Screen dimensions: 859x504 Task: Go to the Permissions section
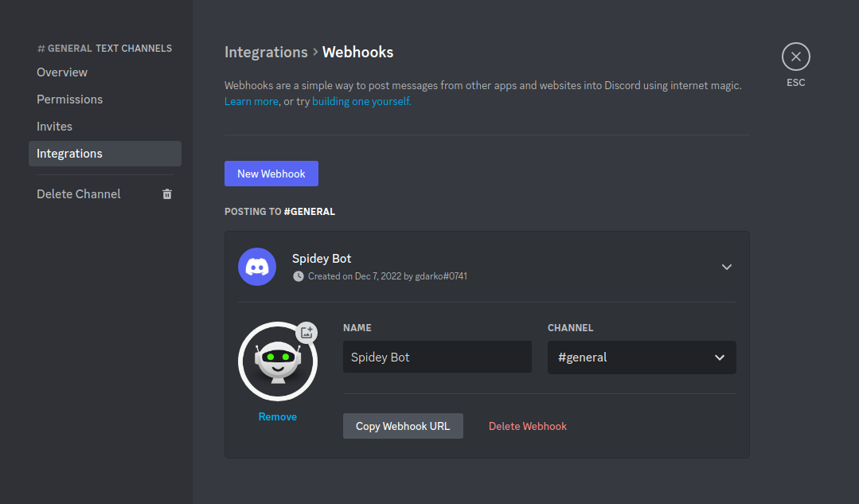click(x=69, y=100)
